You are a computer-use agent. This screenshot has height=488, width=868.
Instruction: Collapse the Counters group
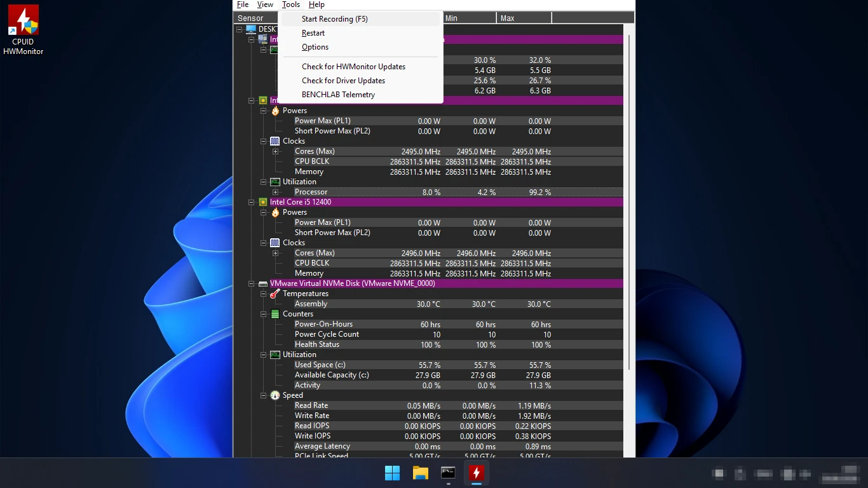[264, 314]
